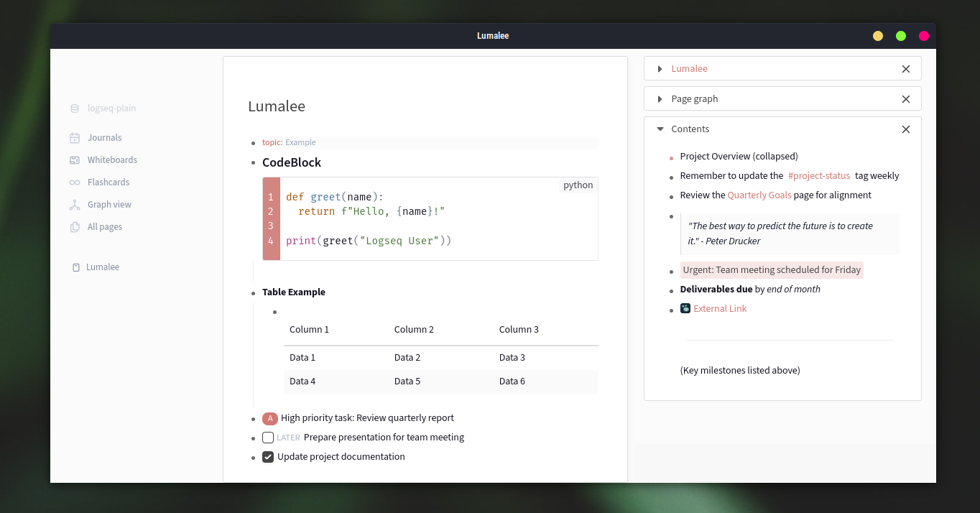Collapse the Contents panel
Image resolution: width=980 pixels, height=513 pixels.
(660, 129)
